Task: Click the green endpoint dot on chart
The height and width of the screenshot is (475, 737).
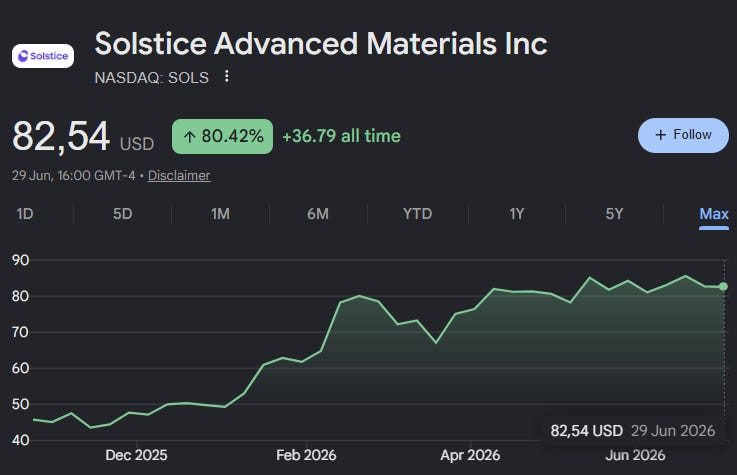Action: [723, 286]
